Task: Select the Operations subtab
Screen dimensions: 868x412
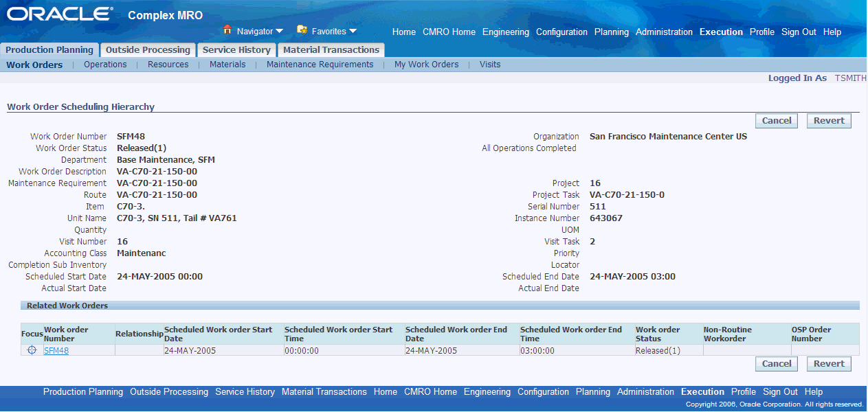Action: coord(105,65)
